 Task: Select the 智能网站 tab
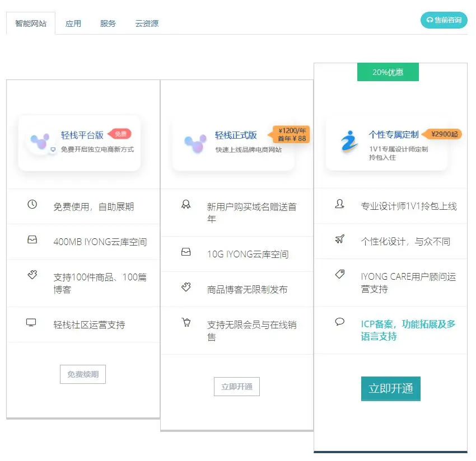[x=31, y=23]
